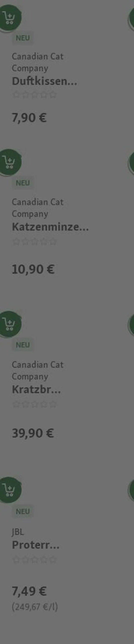Open star rating of Katzenminze product

click(x=35, y=241)
